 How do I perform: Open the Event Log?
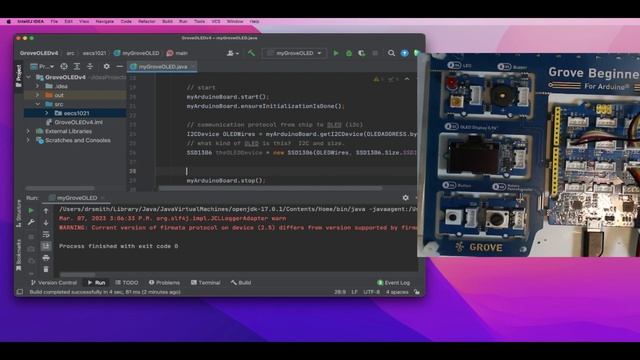[x=393, y=282]
